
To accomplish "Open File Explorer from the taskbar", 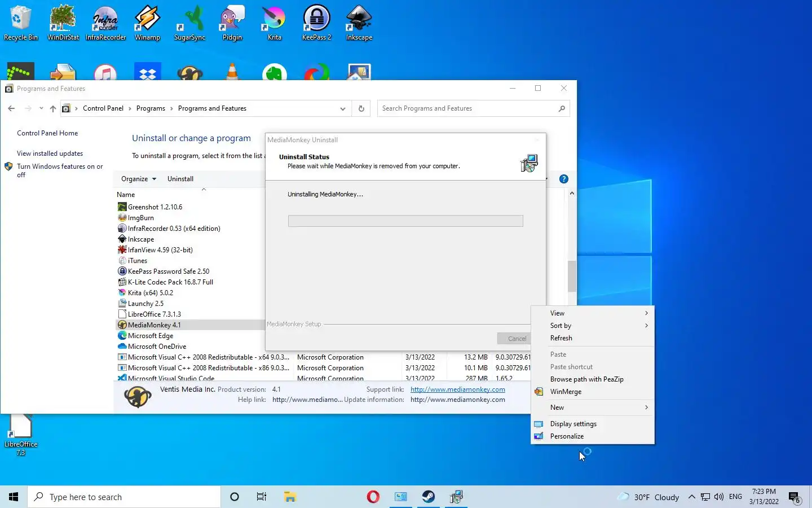I will point(290,497).
